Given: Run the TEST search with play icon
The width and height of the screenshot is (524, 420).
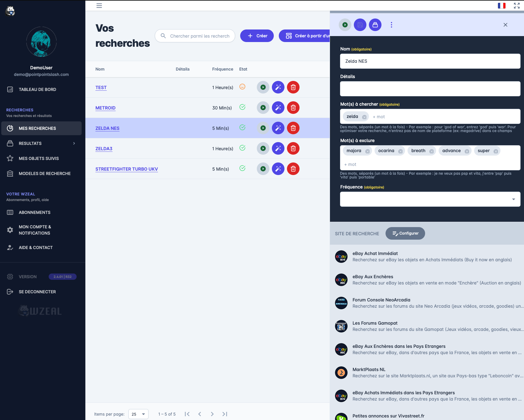Looking at the screenshot, I should point(263,87).
